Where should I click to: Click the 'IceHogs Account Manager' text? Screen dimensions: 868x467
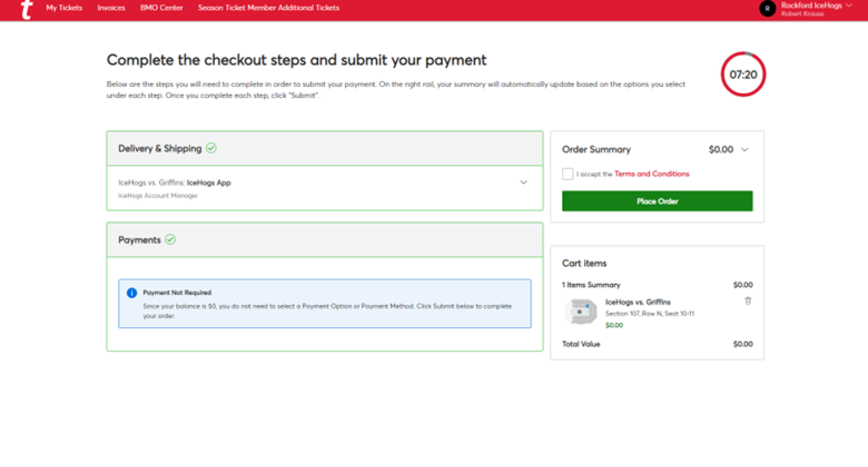[158, 196]
